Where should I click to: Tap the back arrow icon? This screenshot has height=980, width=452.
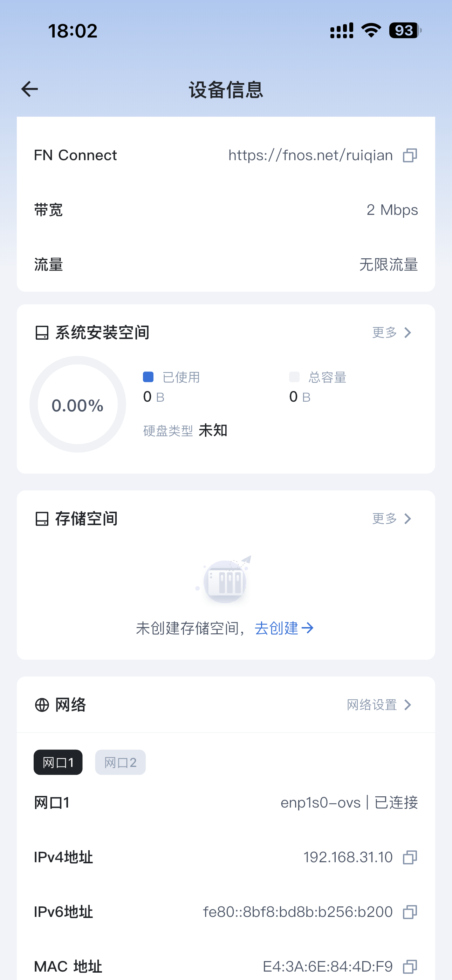tap(29, 89)
